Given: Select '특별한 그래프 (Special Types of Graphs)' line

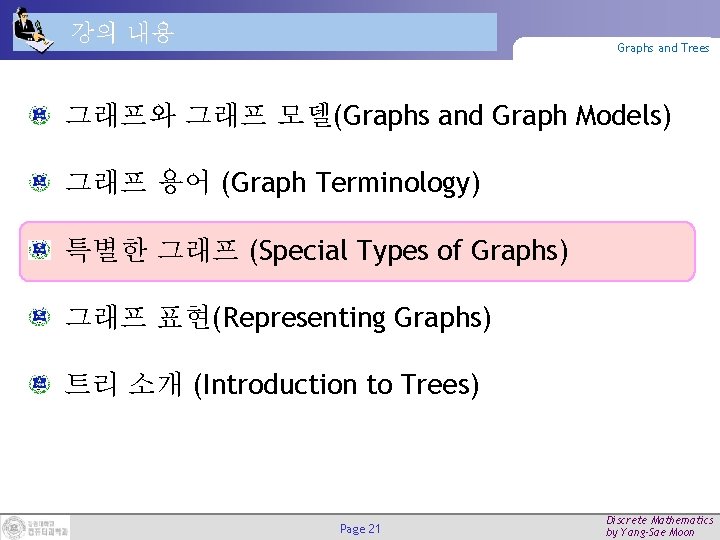Looking at the screenshot, I should [316, 250].
